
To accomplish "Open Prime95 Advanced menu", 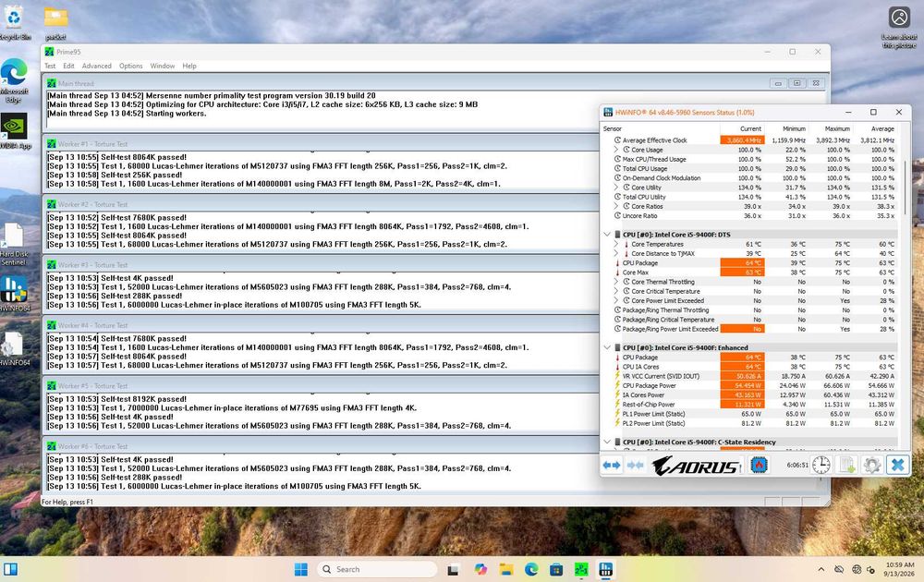I will 97,66.
